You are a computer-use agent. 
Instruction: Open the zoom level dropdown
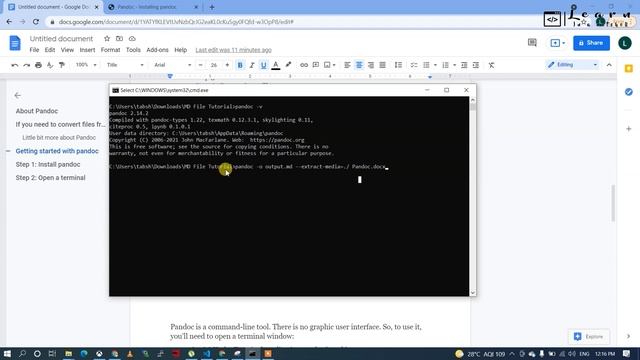86,65
